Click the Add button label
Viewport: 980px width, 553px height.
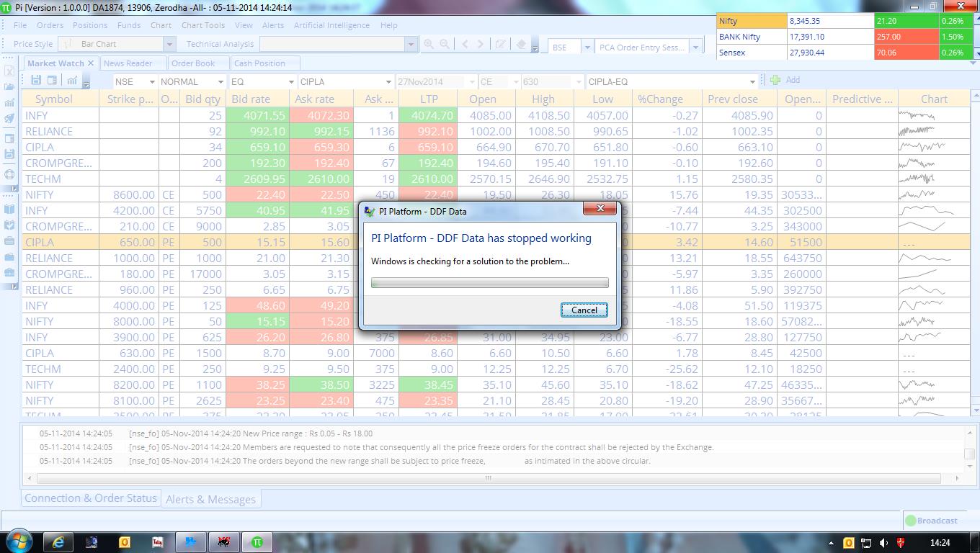[793, 80]
